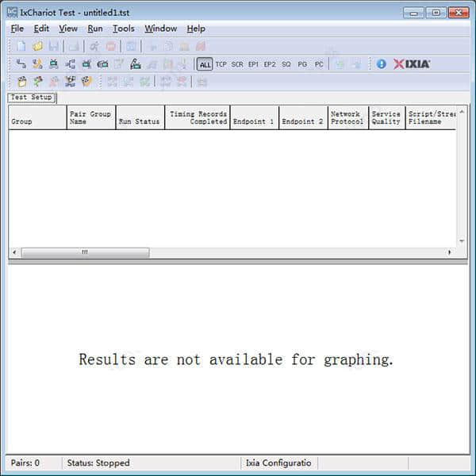Click the Add Pair icon showing two linked computers

21,64
